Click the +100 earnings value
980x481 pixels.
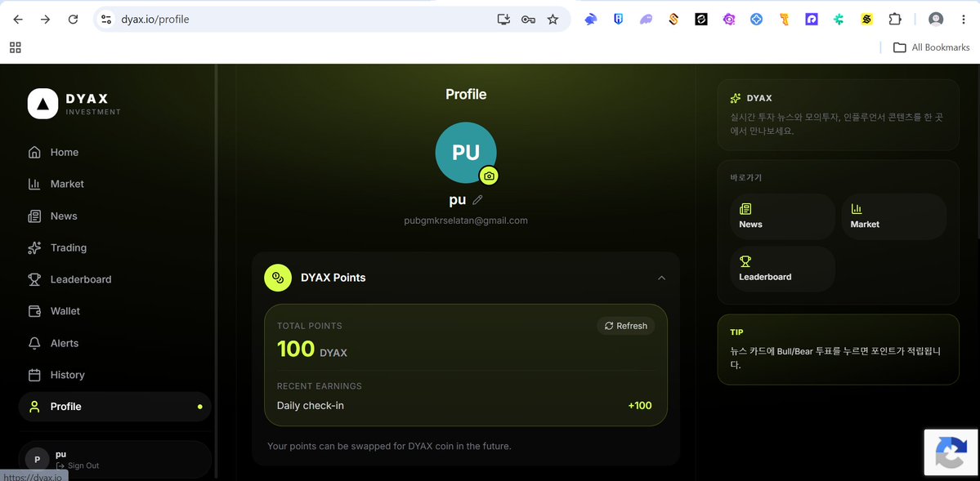click(x=640, y=406)
